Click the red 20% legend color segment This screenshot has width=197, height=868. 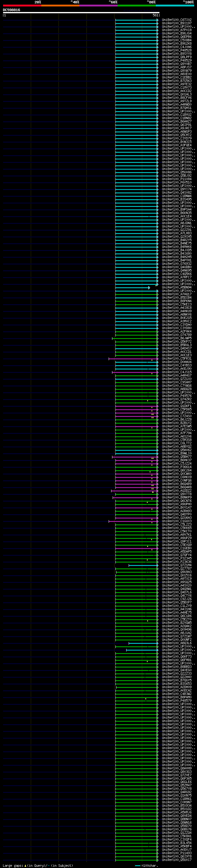22,6
